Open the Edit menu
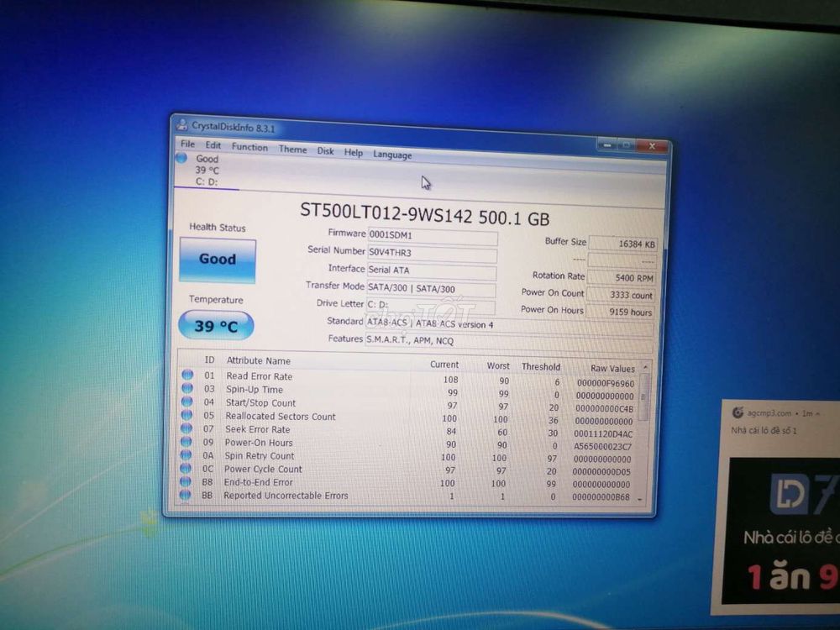This screenshot has width=840, height=630. [x=213, y=144]
